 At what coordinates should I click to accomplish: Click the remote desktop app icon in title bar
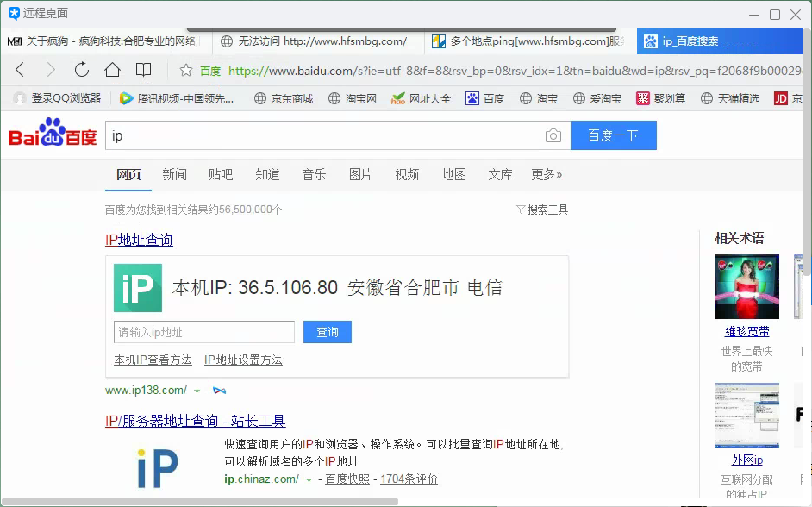pyautogui.click(x=14, y=14)
